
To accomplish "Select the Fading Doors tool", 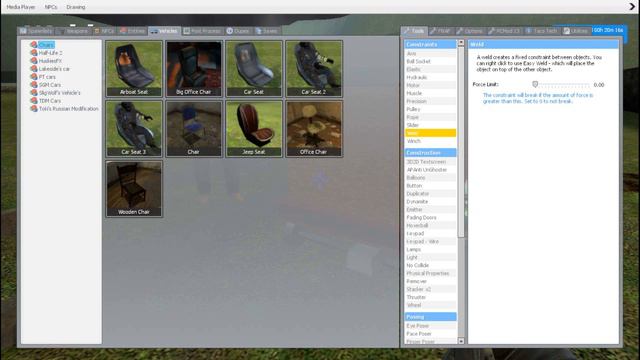I will pyautogui.click(x=431, y=218).
